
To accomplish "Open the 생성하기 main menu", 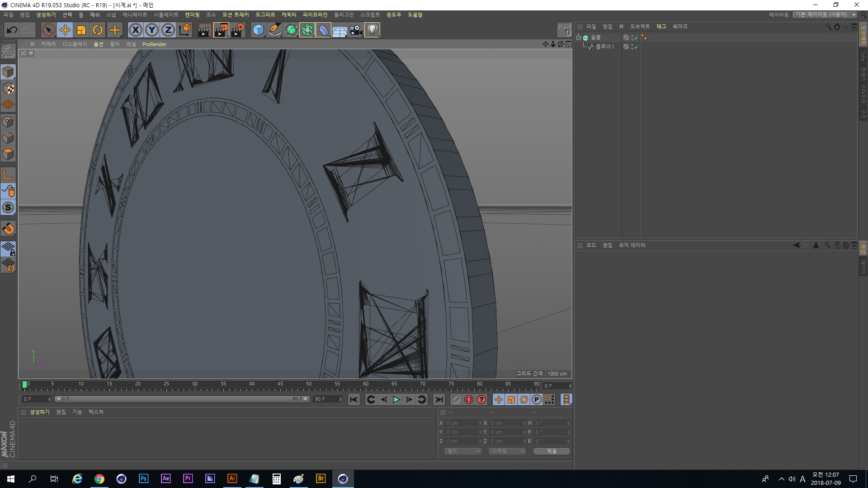I will [x=46, y=15].
